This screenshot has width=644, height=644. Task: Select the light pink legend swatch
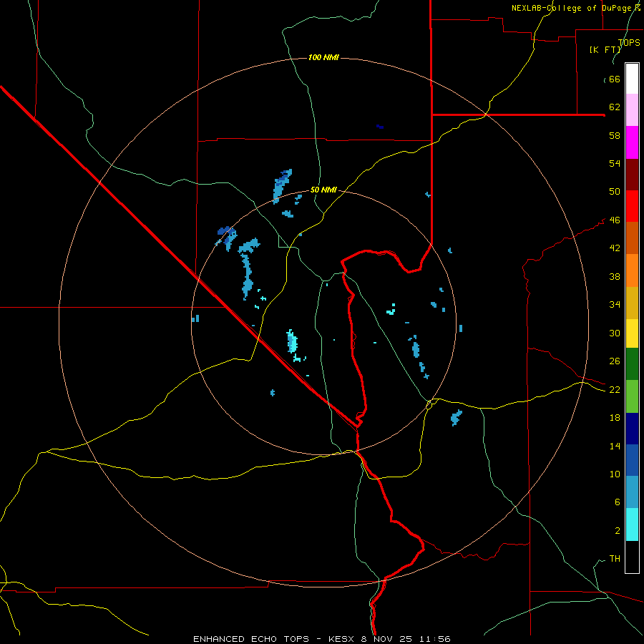632,109
